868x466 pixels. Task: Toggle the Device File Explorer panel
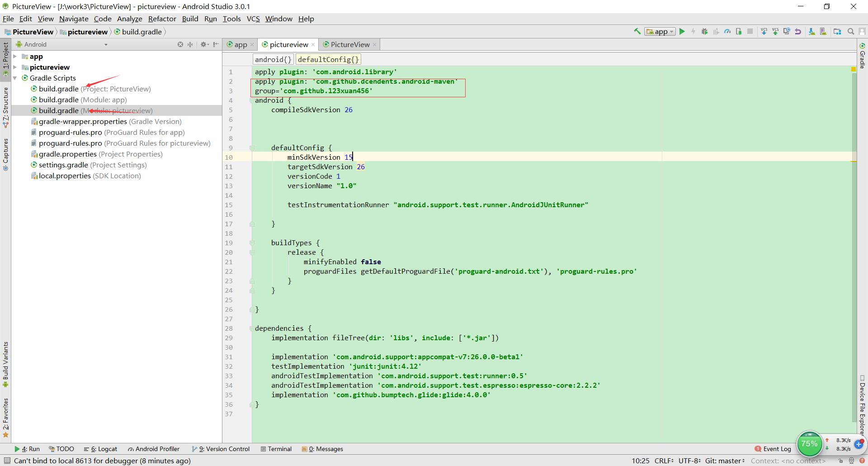coord(863,406)
